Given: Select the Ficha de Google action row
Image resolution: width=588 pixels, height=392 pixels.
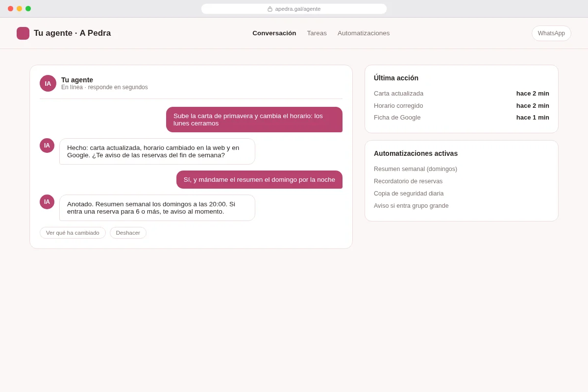Looking at the screenshot, I should (x=462, y=118).
